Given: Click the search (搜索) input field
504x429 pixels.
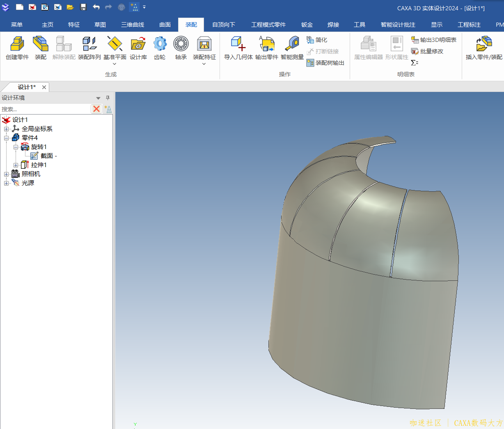Looking at the screenshot, I should pos(45,109).
